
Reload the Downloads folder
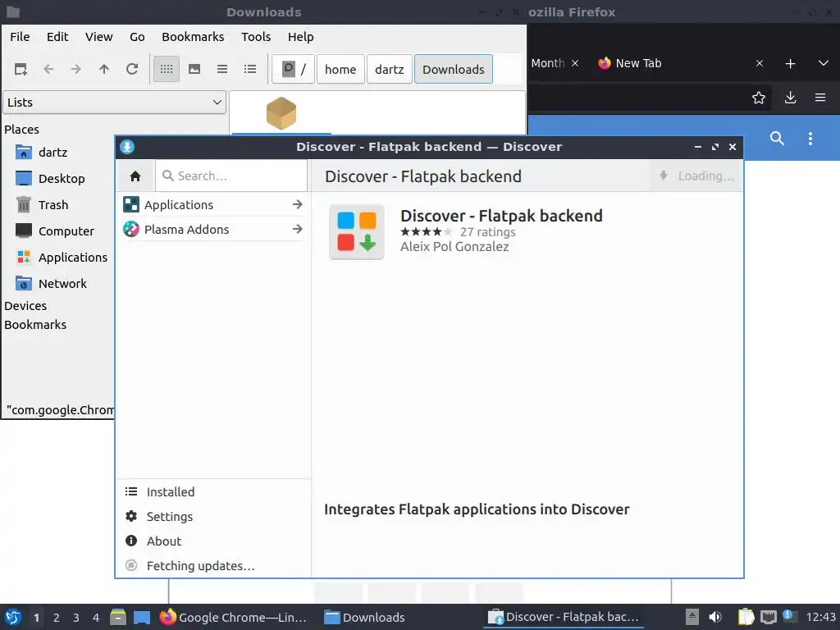point(132,69)
